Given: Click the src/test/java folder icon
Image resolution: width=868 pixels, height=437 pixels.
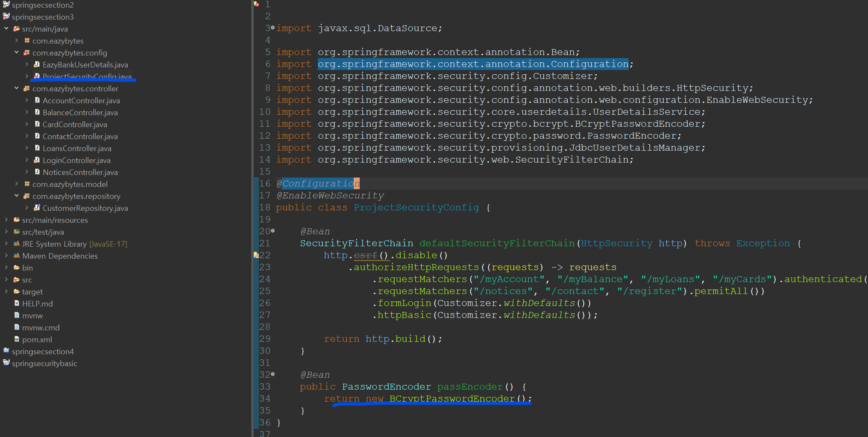Looking at the screenshot, I should pyautogui.click(x=17, y=232).
